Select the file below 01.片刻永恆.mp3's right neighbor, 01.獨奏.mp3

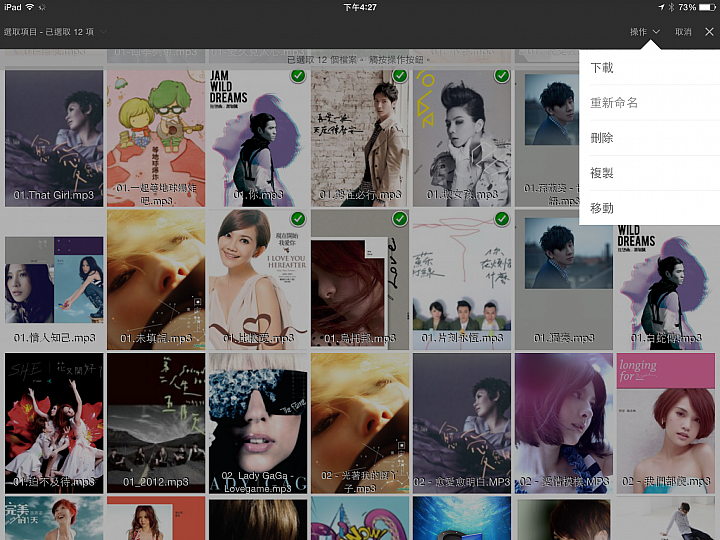pos(564,423)
